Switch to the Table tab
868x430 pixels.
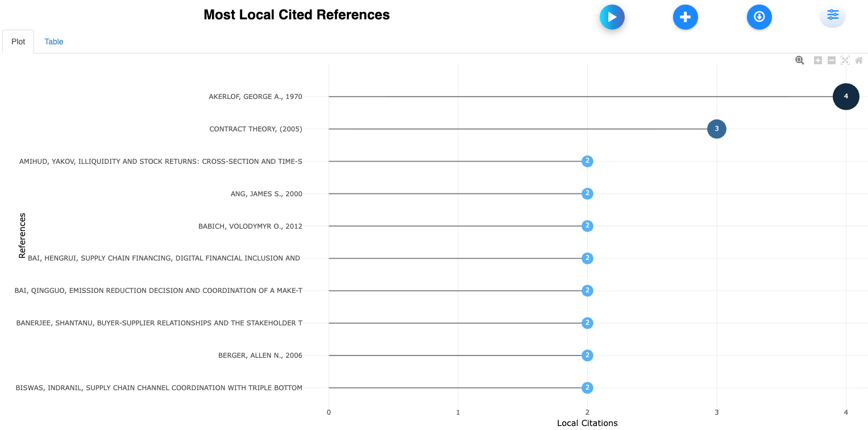coord(54,42)
